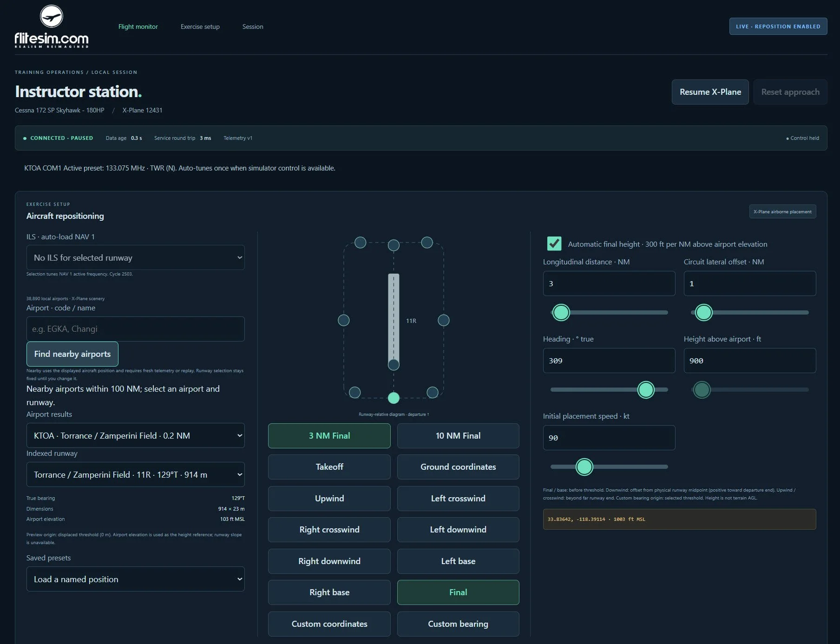
Task: Click Find nearby airports button
Action: pyautogui.click(x=72, y=354)
